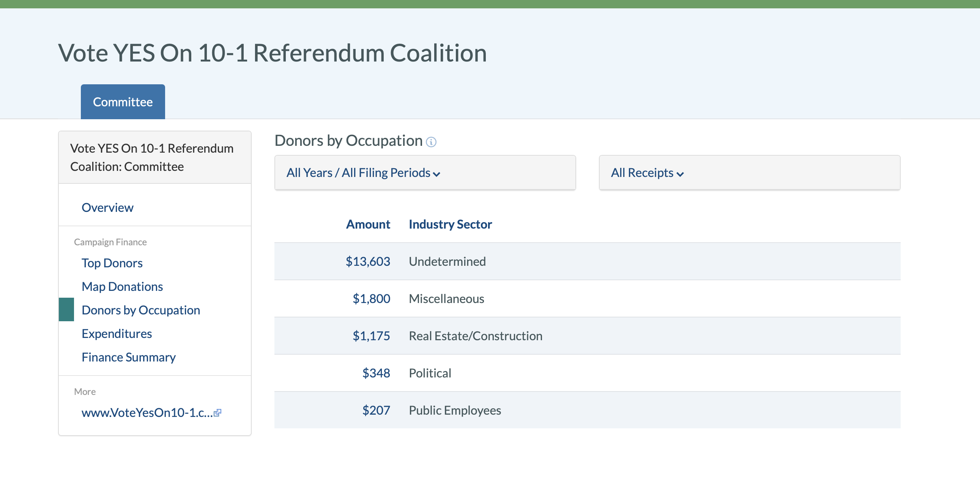Open the Expenditures page
The image size is (980, 483).
pos(117,333)
